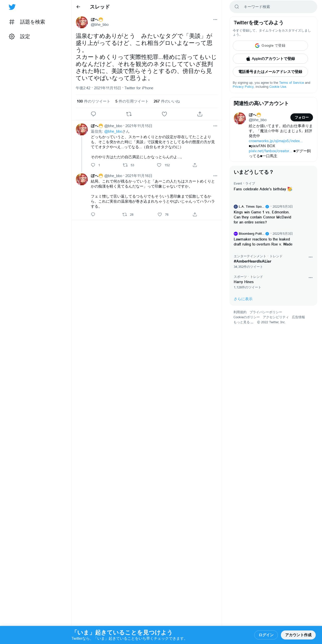Open the more options menu on main tweet
This screenshot has height=644, width=322.
click(215, 20)
